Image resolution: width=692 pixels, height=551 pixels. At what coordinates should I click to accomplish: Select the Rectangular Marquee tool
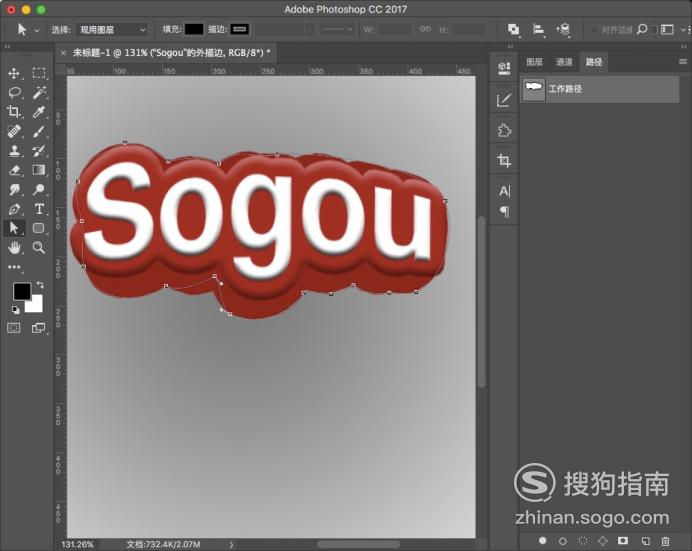tap(39, 73)
